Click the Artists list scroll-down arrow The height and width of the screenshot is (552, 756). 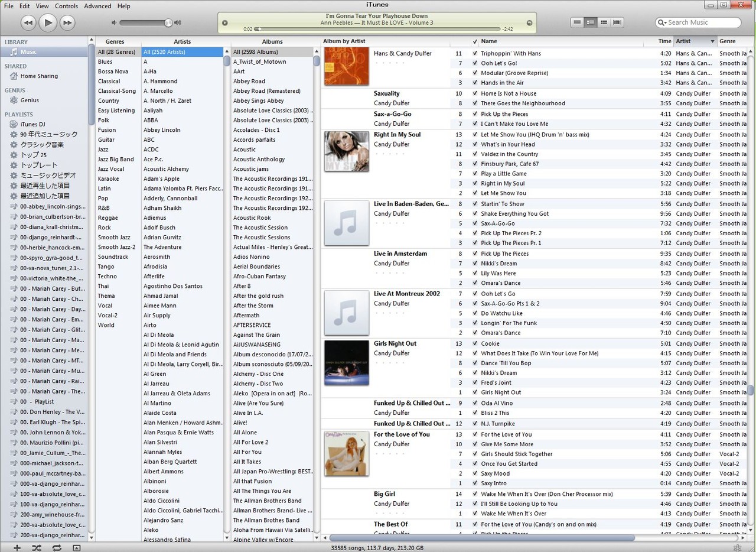[x=227, y=538]
